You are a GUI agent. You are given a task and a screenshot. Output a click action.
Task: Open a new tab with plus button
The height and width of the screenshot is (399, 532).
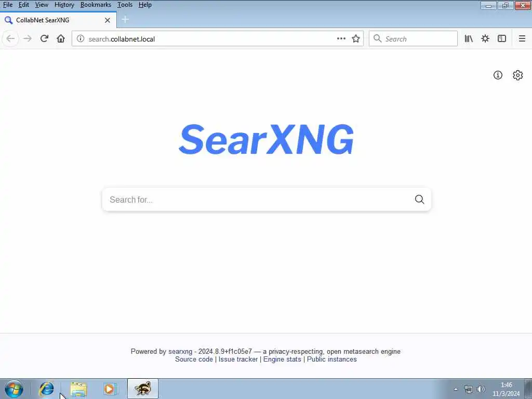tap(125, 20)
